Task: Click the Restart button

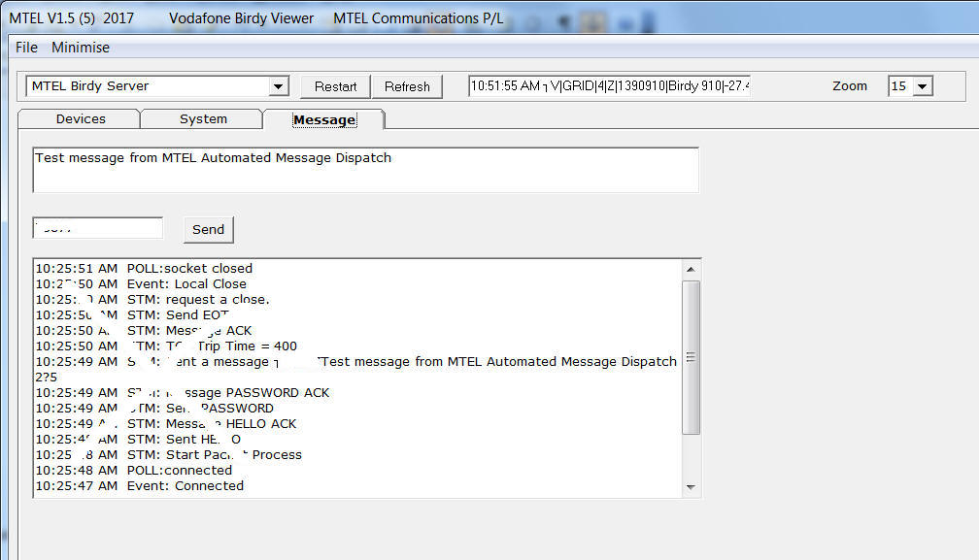Action: point(335,86)
